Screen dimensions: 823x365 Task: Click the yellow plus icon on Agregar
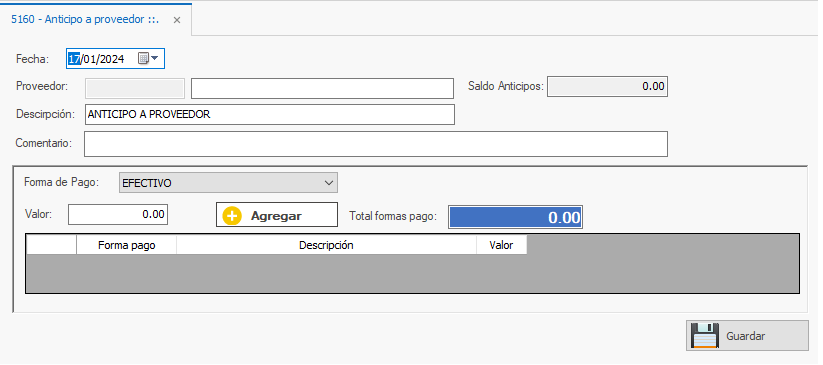tap(232, 216)
